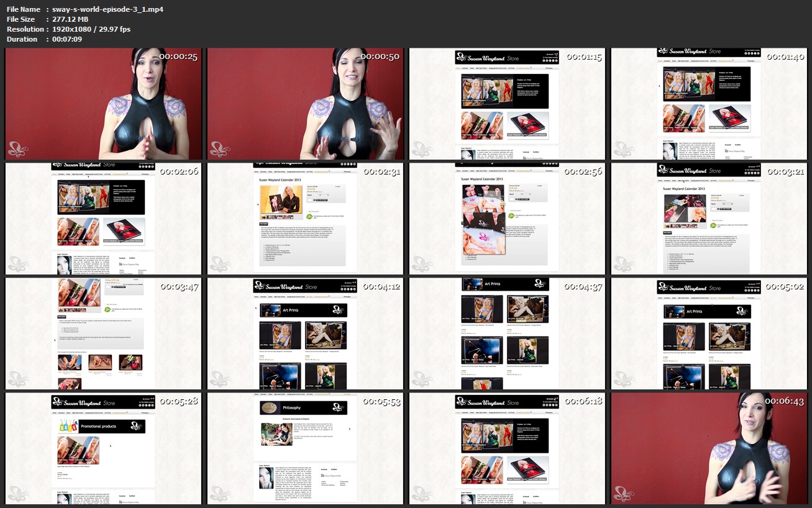Screen dimensions: 812x508
Task: Select the frame at 00:00:50
Action: point(305,104)
